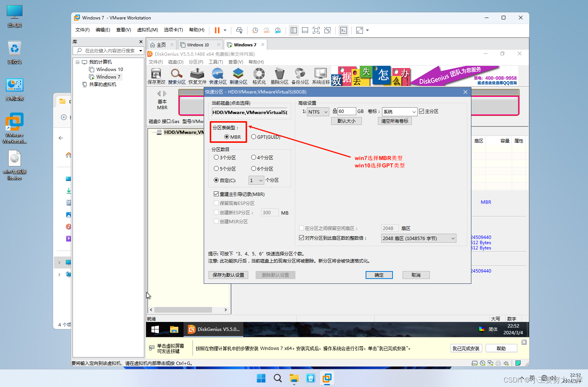Image resolution: width=588 pixels, height=387 pixels.
Task: Open the library search dropdown arrow
Action: tap(141, 50)
